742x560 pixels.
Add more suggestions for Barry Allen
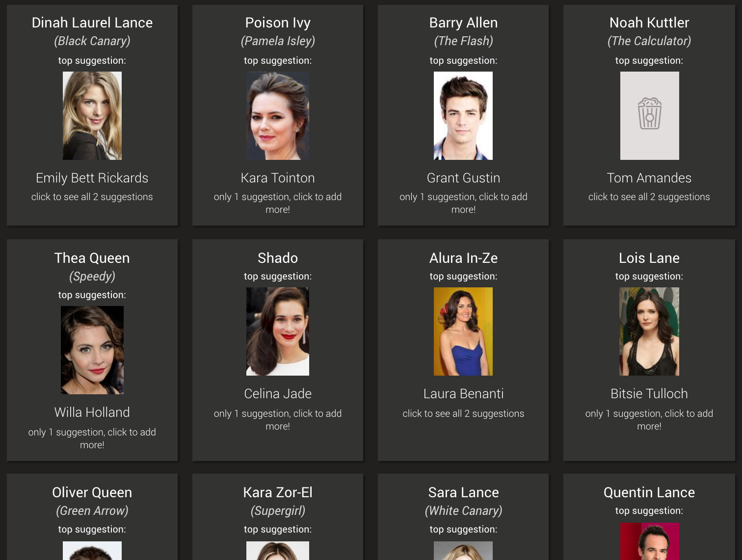[x=463, y=203]
